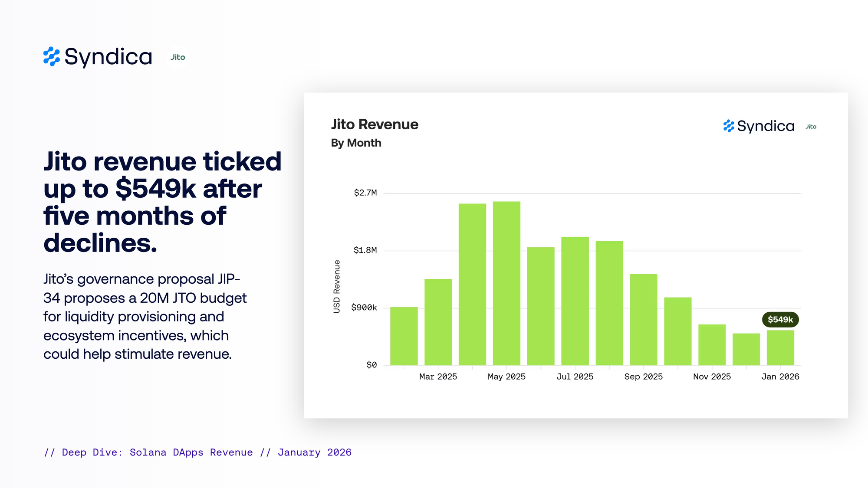This screenshot has height=488, width=868.
Task: Select the May 2025 tallest bar
Action: (506, 283)
